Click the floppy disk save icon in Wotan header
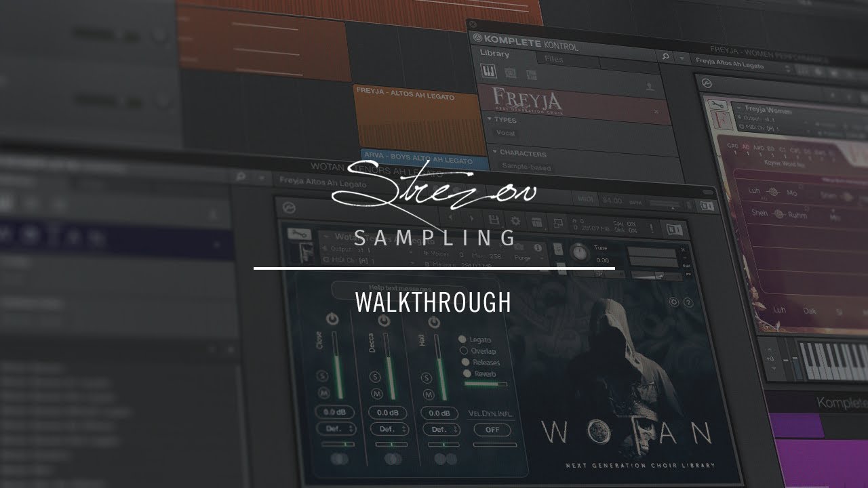This screenshot has width=868, height=488. 494,220
